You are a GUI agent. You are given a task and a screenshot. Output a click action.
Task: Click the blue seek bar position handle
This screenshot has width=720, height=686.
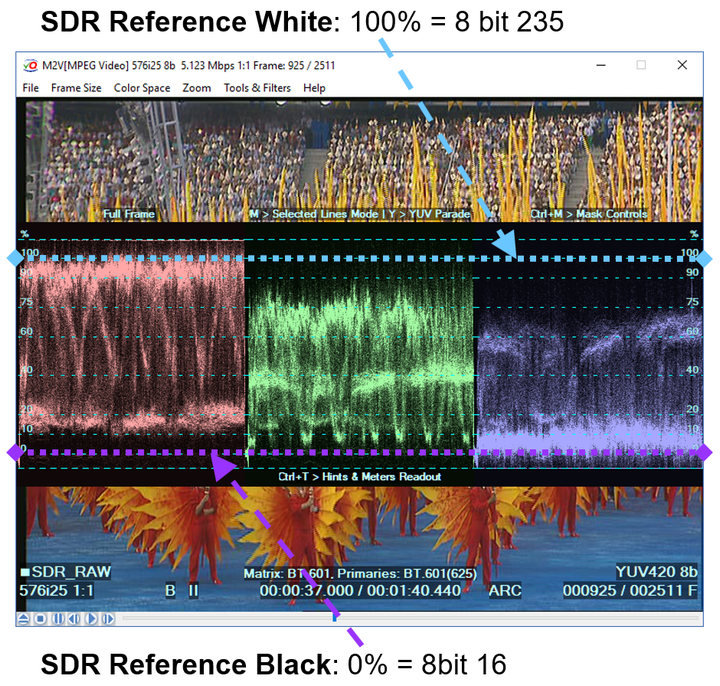[x=335, y=617]
